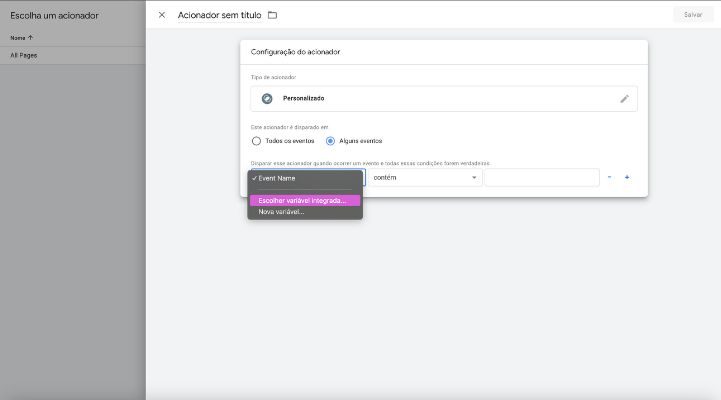Sort triggers by Nome column header

[x=21, y=38]
